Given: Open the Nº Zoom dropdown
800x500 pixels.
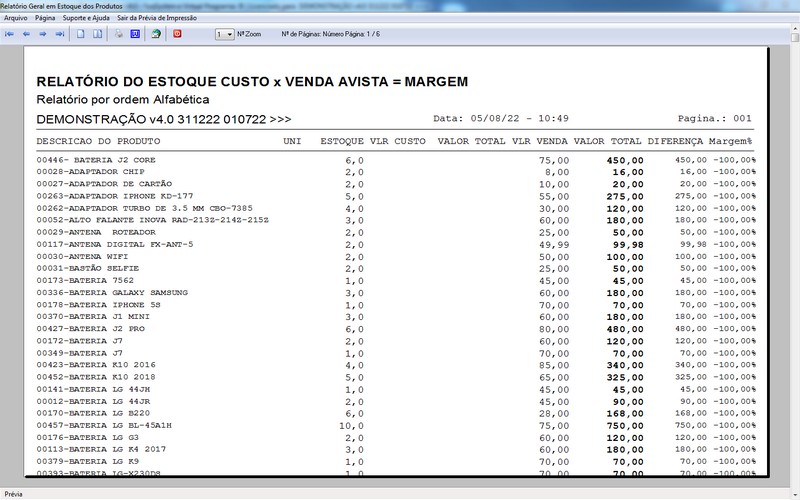Looking at the screenshot, I should point(224,34).
